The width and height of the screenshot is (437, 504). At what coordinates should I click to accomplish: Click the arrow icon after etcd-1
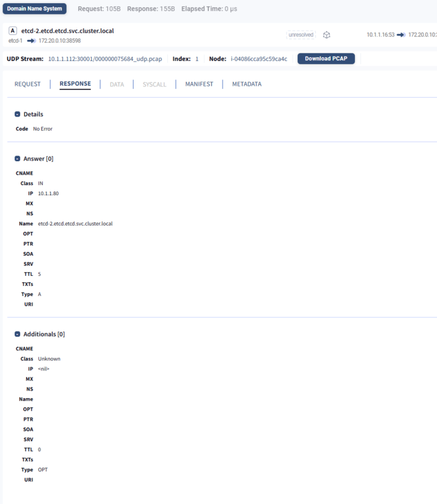point(32,41)
